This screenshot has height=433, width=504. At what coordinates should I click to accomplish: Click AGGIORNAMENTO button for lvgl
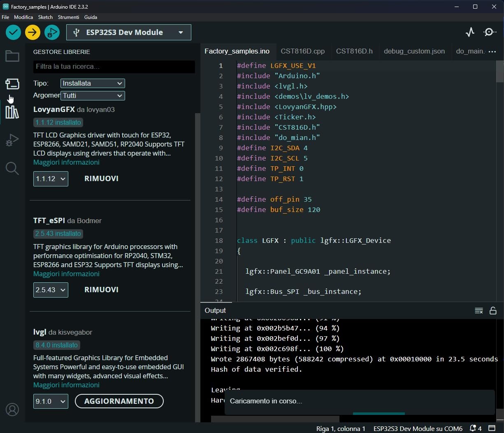pos(119,401)
